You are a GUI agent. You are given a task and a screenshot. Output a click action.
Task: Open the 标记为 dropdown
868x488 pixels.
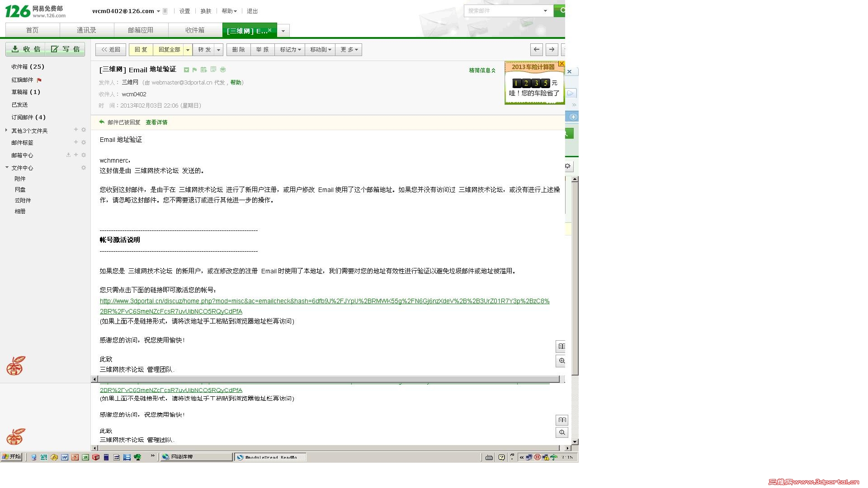290,50
